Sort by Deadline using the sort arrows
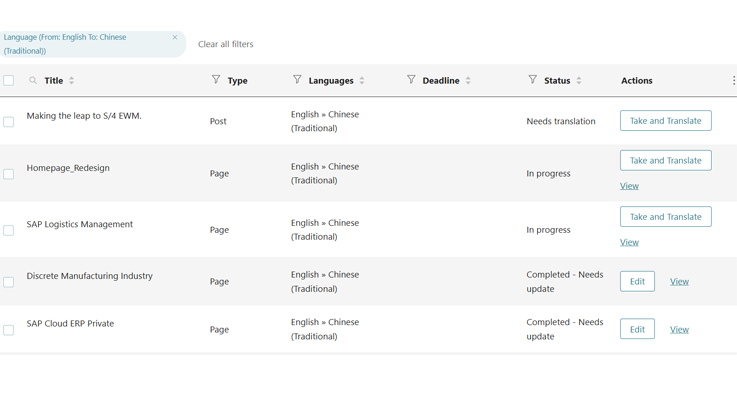The width and height of the screenshot is (737, 414). [468, 81]
